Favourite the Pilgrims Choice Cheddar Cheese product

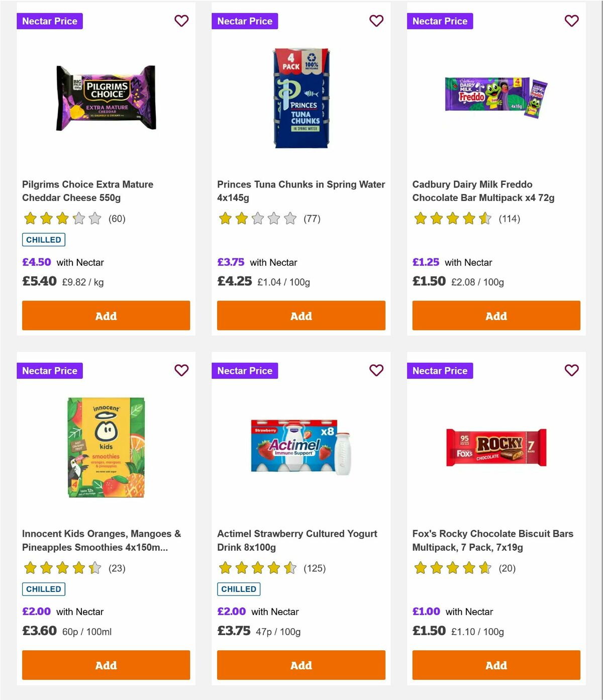point(181,21)
